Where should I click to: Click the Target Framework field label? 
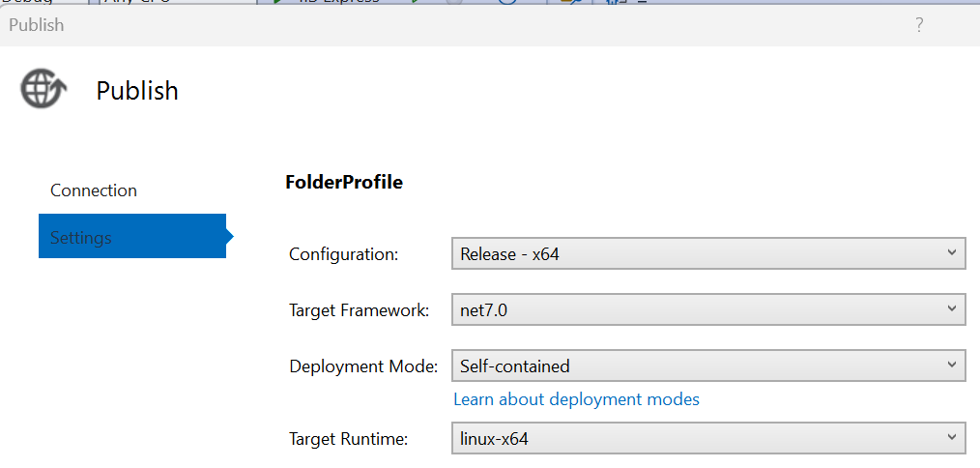coord(360,310)
